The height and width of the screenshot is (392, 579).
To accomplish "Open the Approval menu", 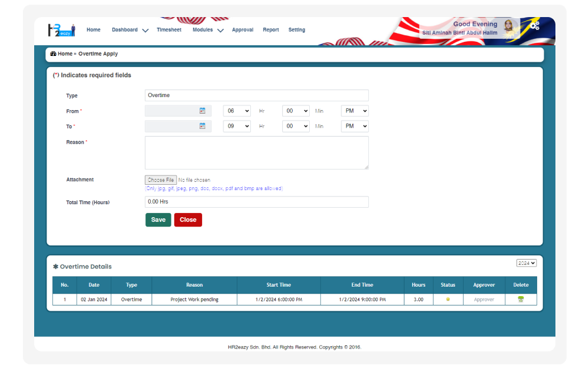I will (243, 29).
